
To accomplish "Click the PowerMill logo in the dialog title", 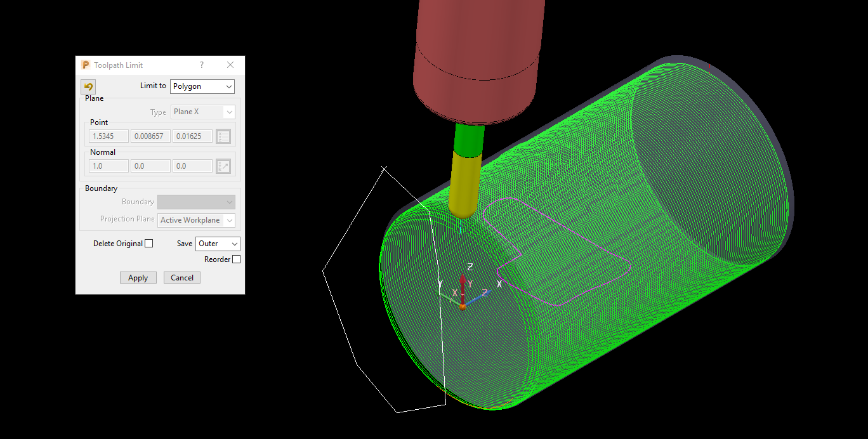I will (x=86, y=65).
